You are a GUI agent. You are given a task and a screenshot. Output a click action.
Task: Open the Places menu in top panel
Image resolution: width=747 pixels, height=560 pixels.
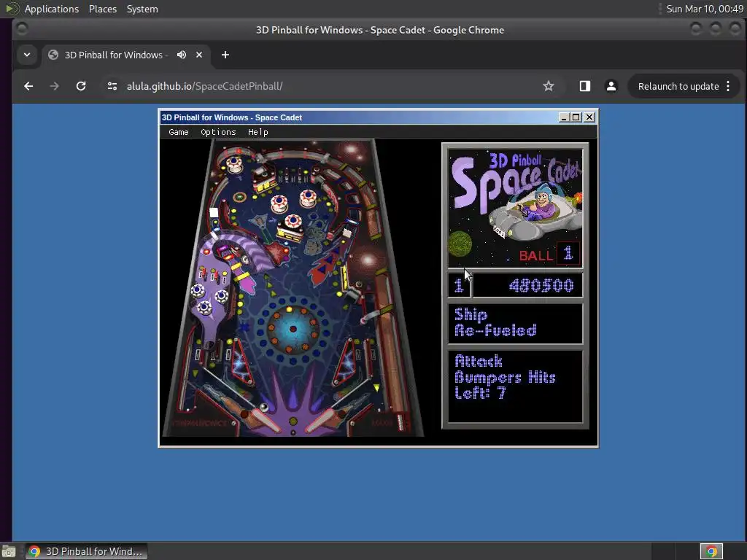103,9
